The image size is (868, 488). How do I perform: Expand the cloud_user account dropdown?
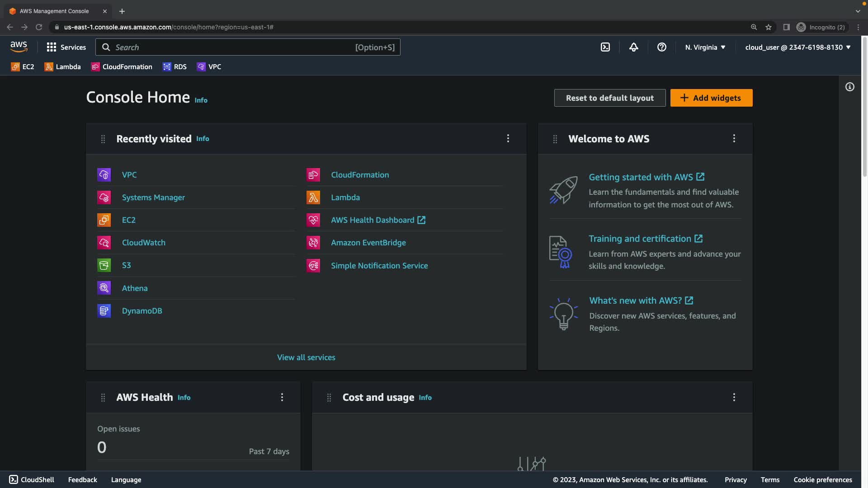point(797,47)
